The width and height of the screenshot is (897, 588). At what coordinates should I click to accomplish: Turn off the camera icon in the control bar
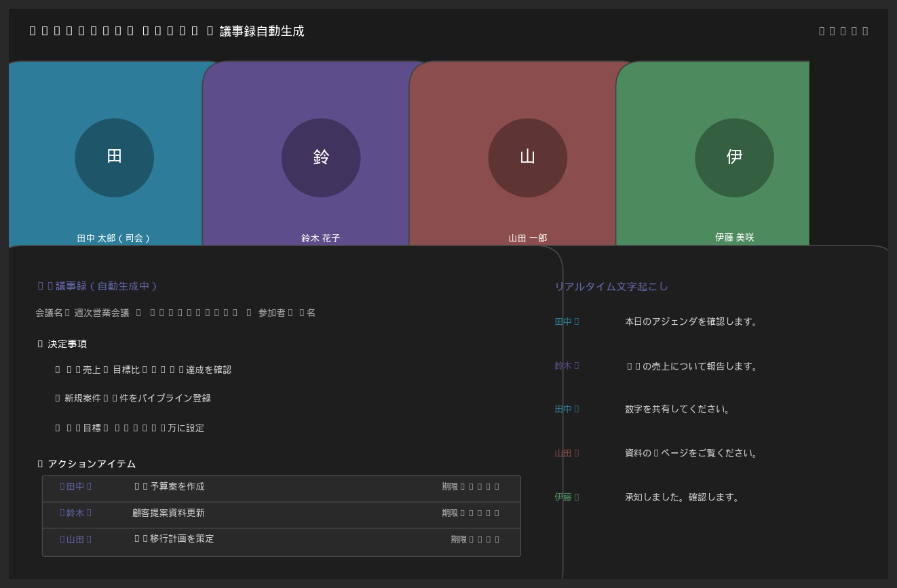(833, 31)
